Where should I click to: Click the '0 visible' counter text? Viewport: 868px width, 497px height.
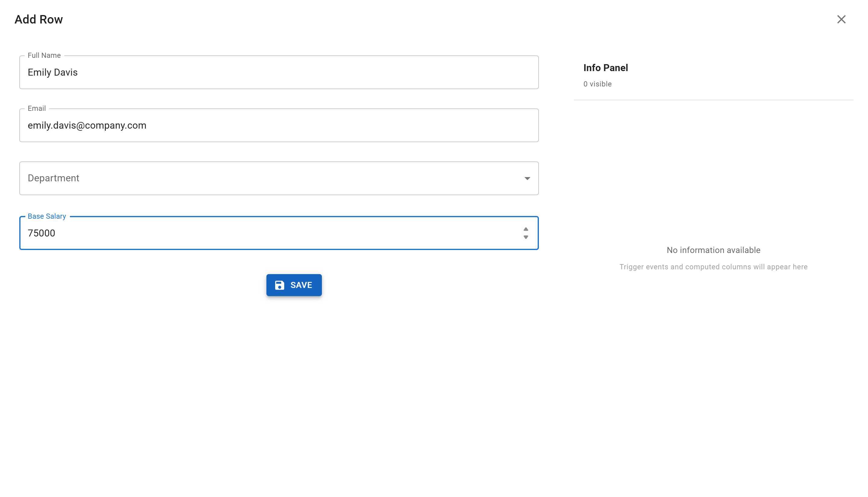[597, 84]
